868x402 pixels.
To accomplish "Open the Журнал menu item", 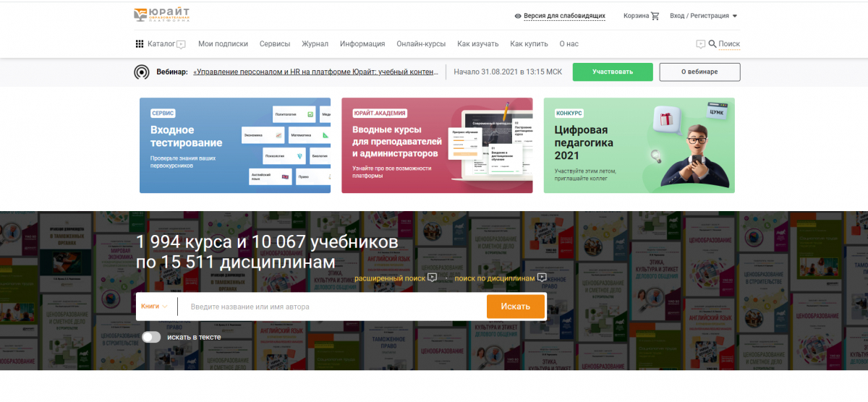I will (x=315, y=44).
